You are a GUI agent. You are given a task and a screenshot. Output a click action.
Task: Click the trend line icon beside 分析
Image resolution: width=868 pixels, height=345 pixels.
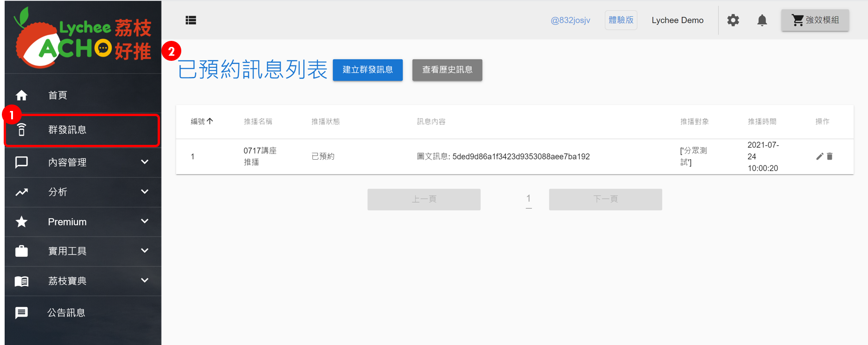tap(21, 192)
